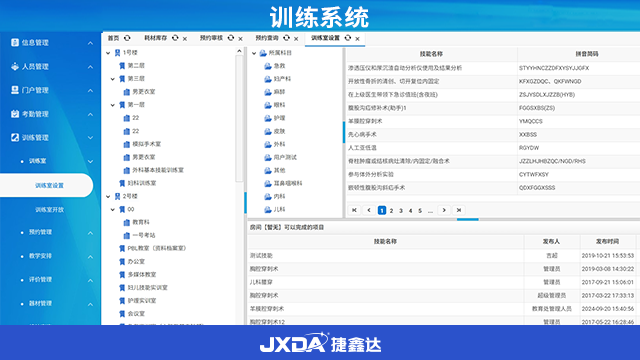Go to page 3 of skills table
This screenshot has height=360, width=640.
click(401, 211)
